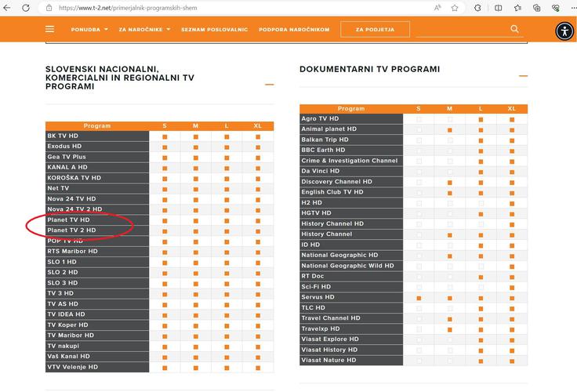This screenshot has width=577, height=392.
Task: Select KANAL A HD channel row
Action: point(159,167)
